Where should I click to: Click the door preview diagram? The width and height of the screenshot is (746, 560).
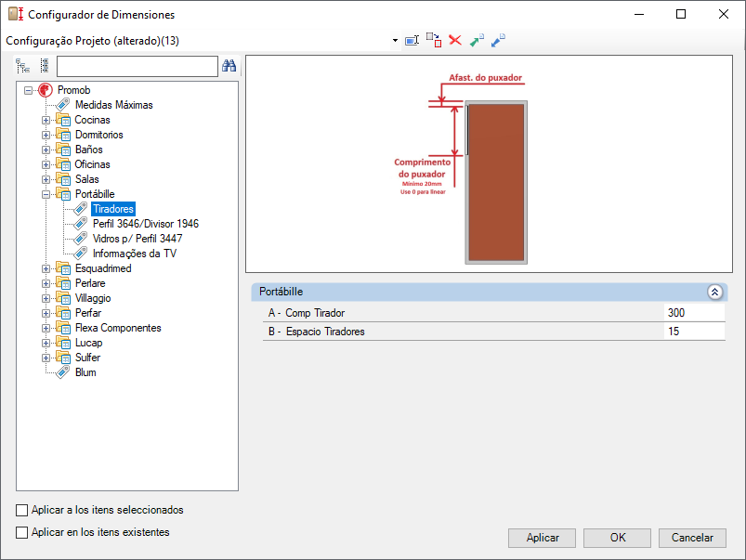tap(489, 164)
